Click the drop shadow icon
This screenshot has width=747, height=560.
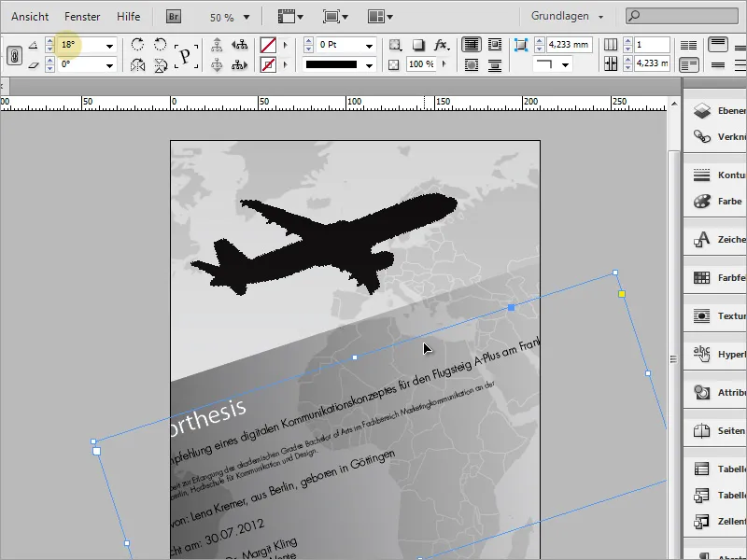click(x=419, y=45)
